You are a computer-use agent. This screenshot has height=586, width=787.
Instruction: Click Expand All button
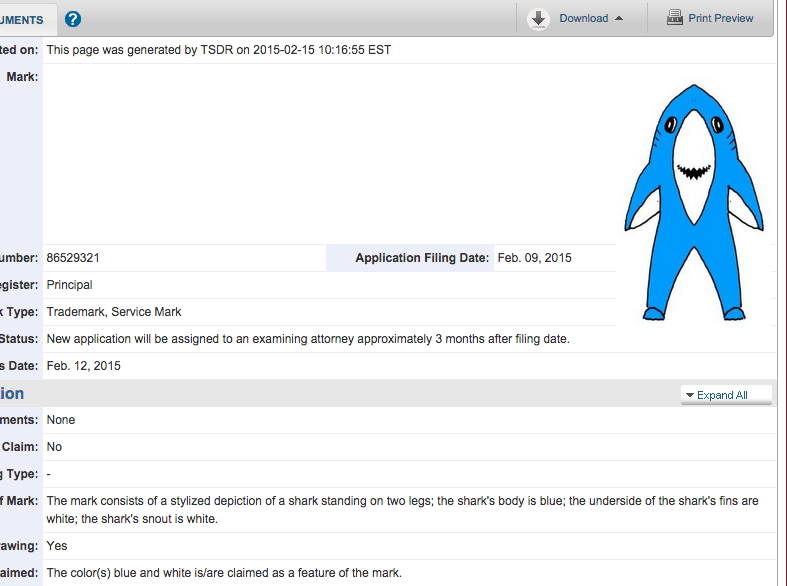tap(726, 395)
